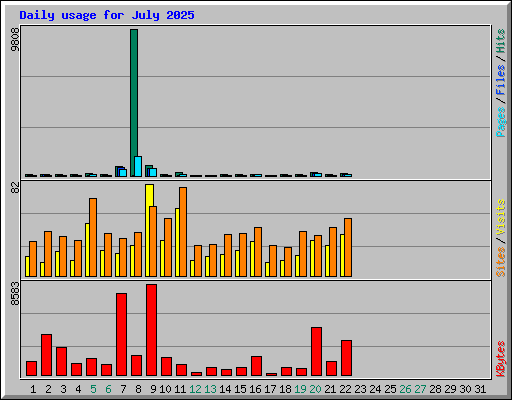Click the red KBytes bar for day 7
Viewport: 512px width, 400px height.
tap(121, 335)
